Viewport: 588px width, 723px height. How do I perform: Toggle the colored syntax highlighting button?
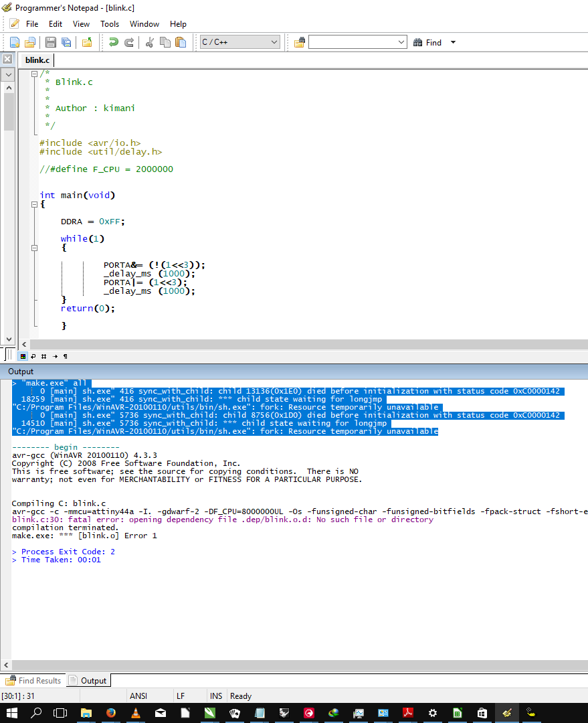(23, 356)
